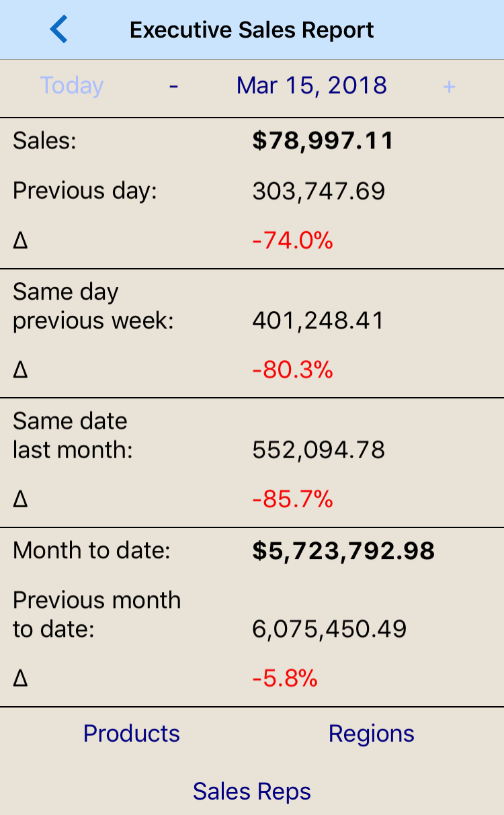Tap the 552,094.78 last month value
Viewport: 504px width, 815px height.
319,449
